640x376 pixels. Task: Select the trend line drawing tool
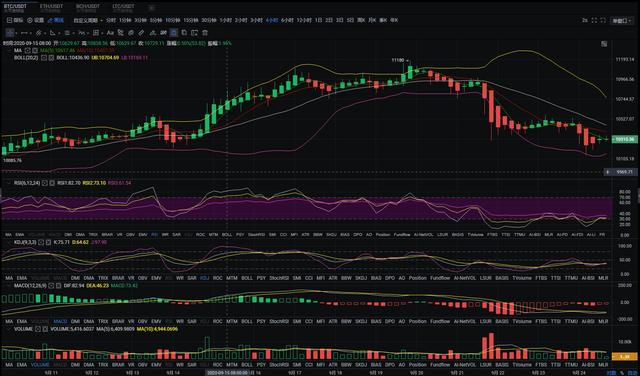(x=24, y=33)
